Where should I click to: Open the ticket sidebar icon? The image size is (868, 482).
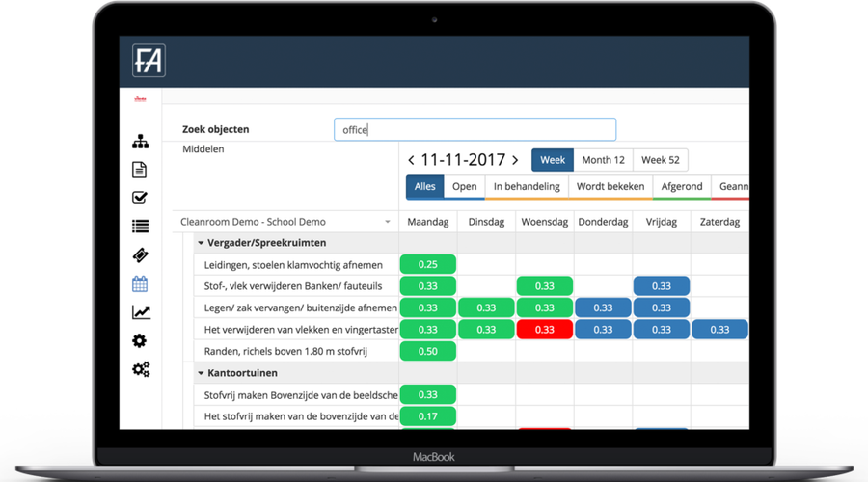coord(140,255)
